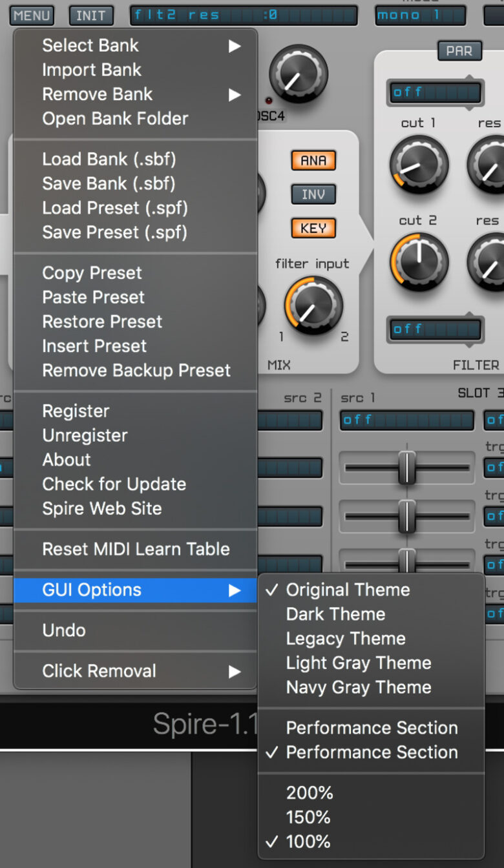Choose Undo from the menu
This screenshot has width=504, height=868.
click(136, 630)
